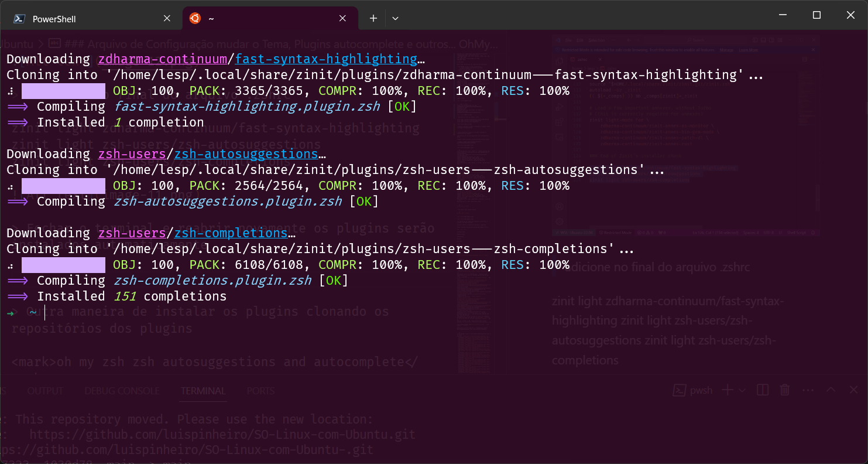Screen dimensions: 868x464
Task: Add new terminal in VS Code panel behind
Action: 728,390
